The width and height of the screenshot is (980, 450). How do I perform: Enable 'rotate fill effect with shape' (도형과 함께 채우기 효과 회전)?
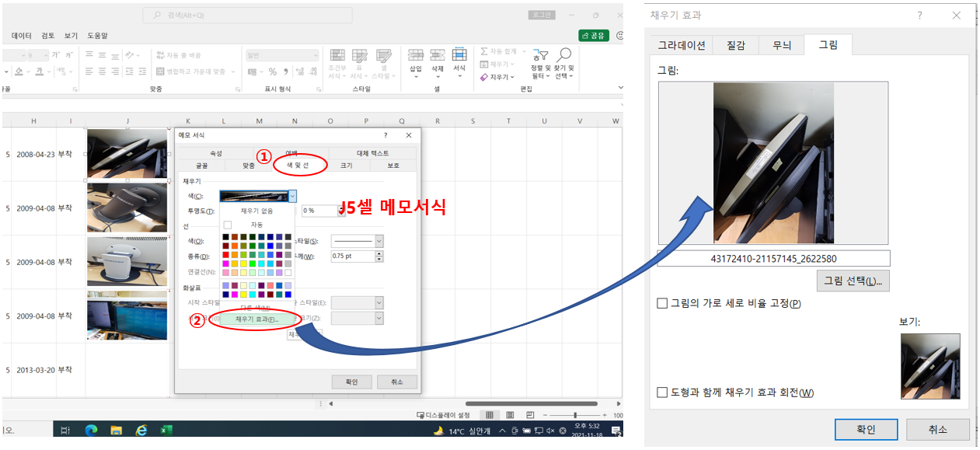pyautogui.click(x=663, y=392)
